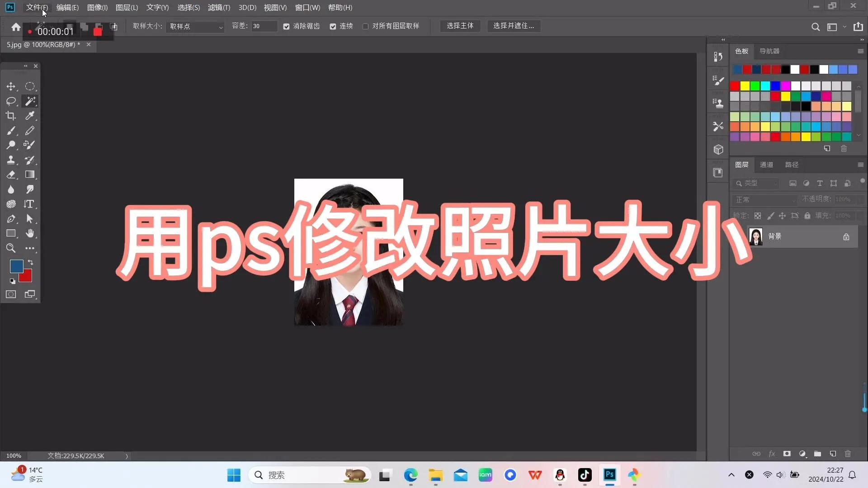Image resolution: width=868 pixels, height=488 pixels.
Task: Open the 图像(I) menu
Action: click(97, 7)
